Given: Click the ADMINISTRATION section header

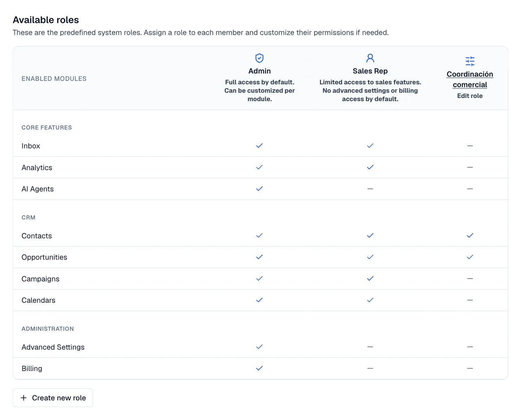Looking at the screenshot, I should click(48, 329).
